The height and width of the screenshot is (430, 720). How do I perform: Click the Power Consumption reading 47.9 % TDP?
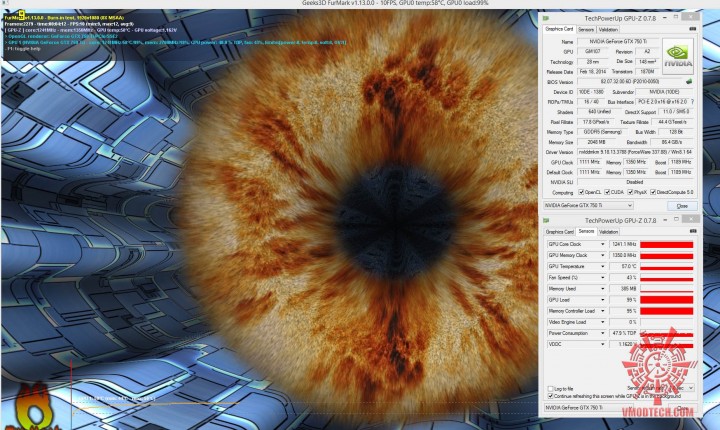point(623,333)
